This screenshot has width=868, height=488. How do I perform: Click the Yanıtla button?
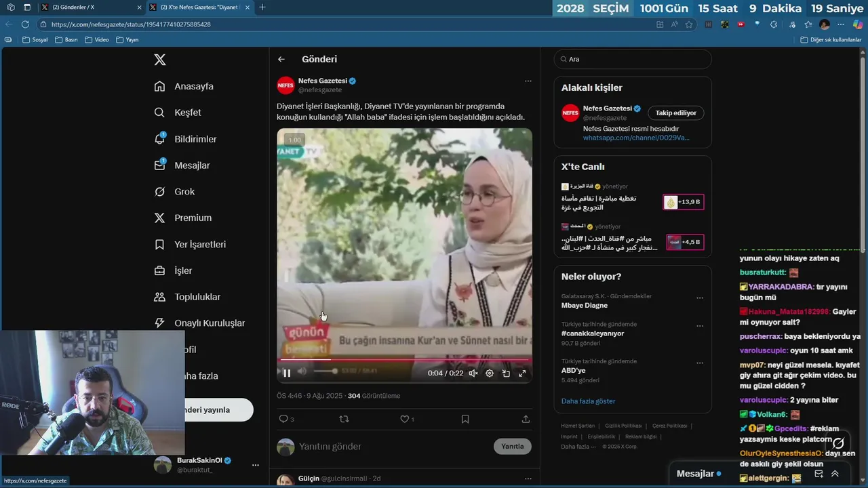tap(513, 446)
